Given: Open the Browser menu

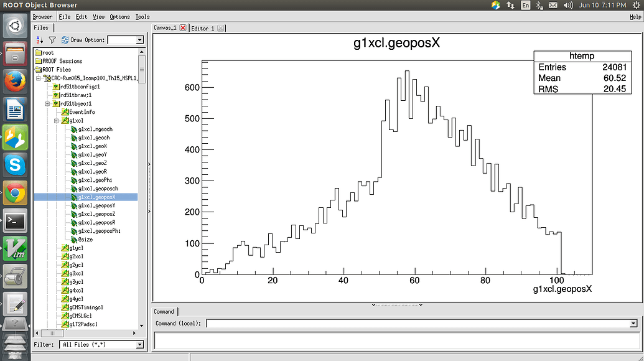Looking at the screenshot, I should pos(43,17).
